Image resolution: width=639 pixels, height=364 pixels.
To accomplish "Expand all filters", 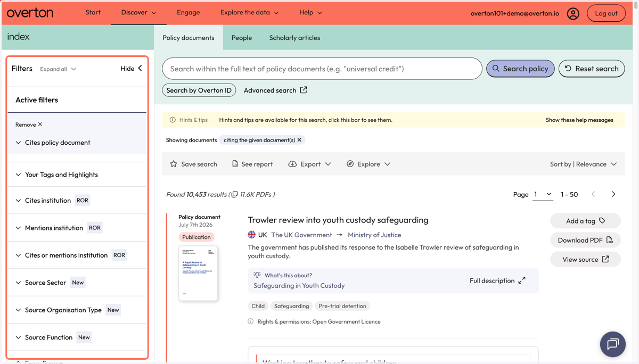I will click(58, 69).
